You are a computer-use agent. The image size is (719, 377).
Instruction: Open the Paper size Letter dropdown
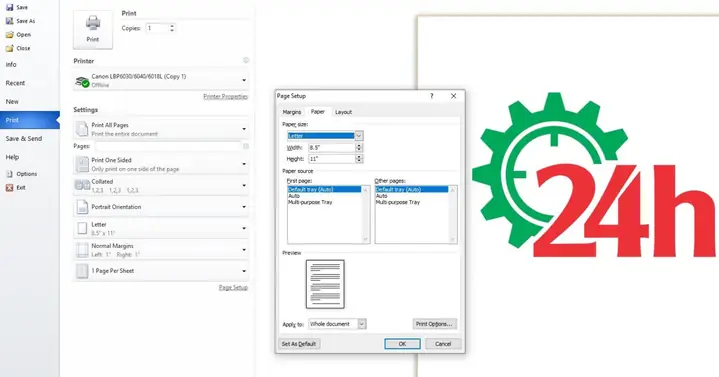click(x=359, y=136)
